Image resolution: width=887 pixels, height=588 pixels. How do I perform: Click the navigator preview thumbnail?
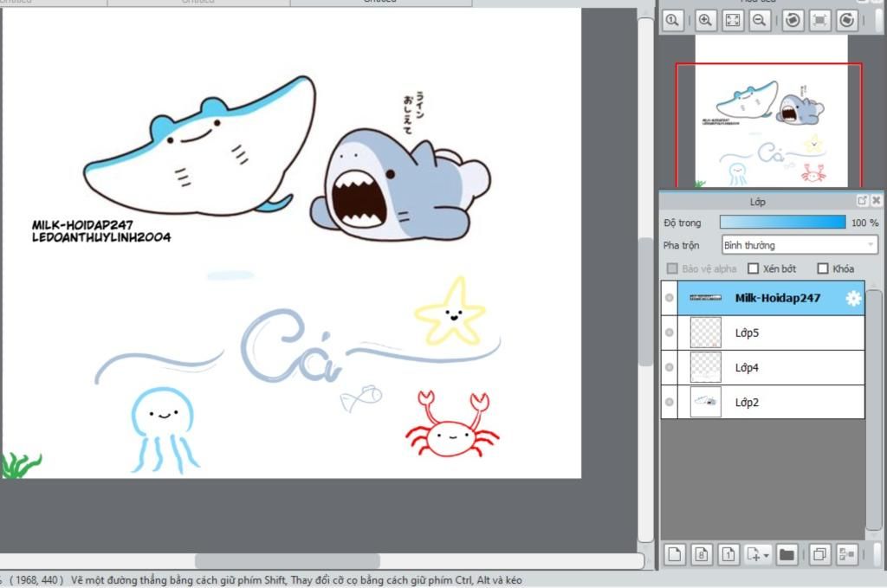pos(771,112)
